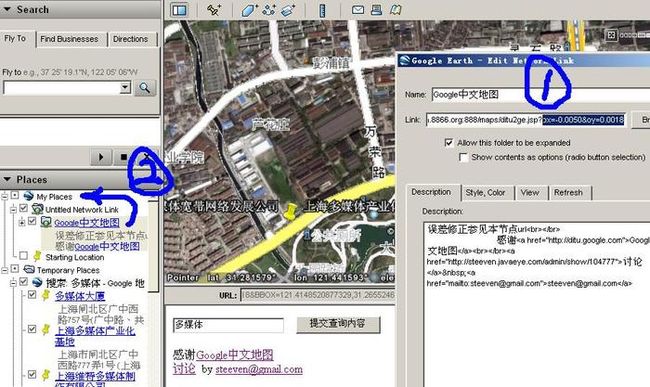Click the play tour button
The image size is (650, 387).
pos(101,157)
